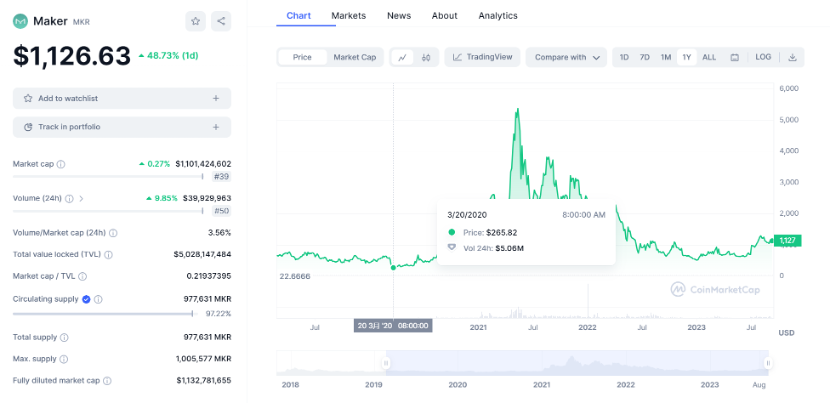This screenshot has height=404, width=830.
Task: Open info icon beside Max. supply
Action: (x=64, y=359)
